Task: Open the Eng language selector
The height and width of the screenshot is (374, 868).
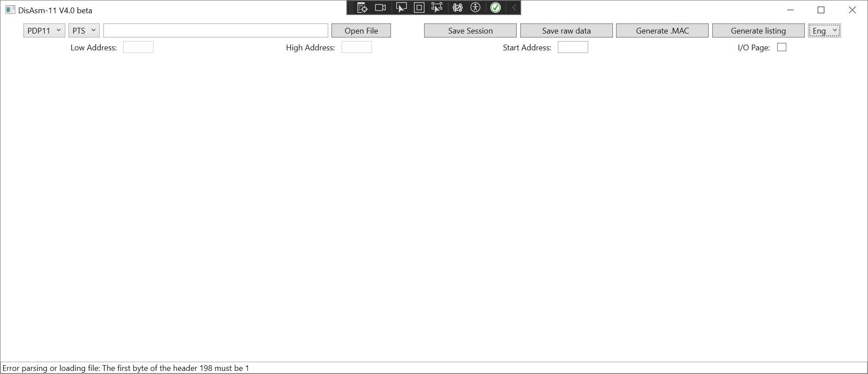Action: tap(824, 30)
